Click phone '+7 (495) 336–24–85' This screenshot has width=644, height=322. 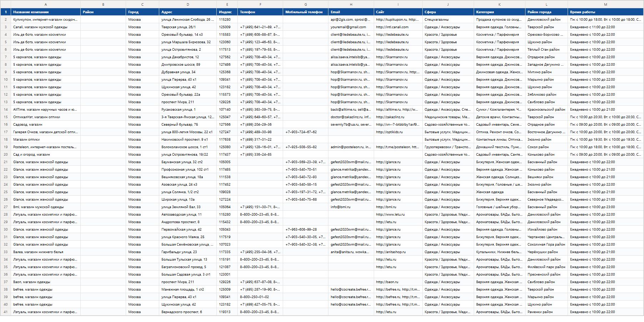click(x=260, y=155)
